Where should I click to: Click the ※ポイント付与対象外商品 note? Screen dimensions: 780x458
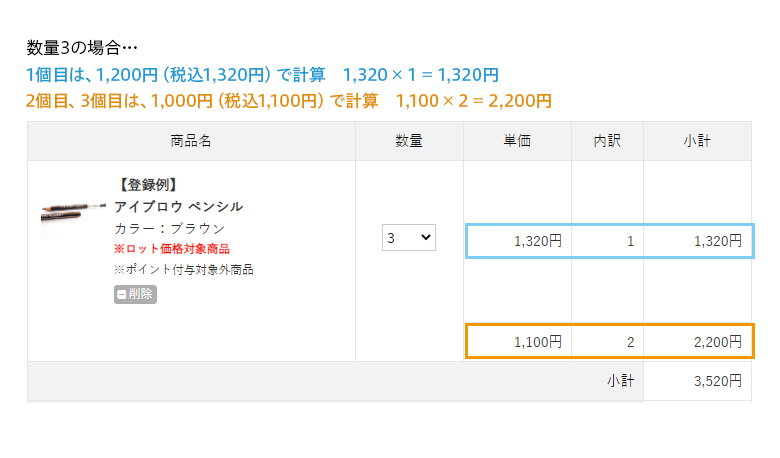click(x=183, y=269)
